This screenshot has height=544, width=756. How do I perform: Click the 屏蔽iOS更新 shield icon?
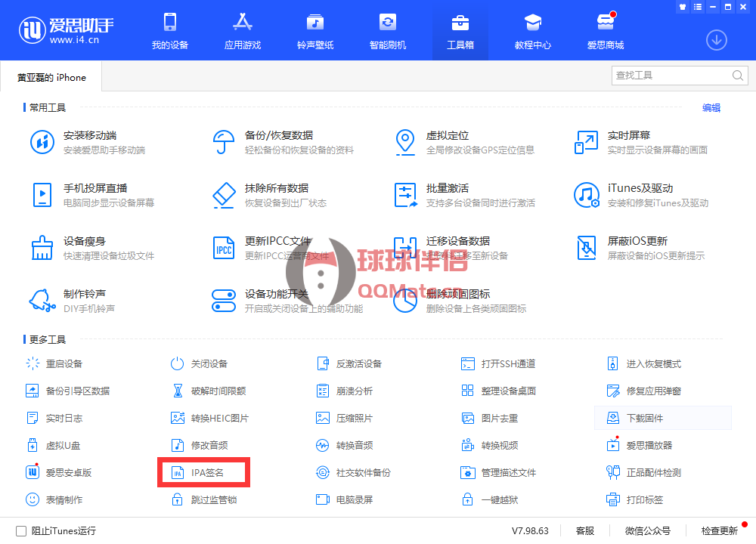click(x=587, y=248)
